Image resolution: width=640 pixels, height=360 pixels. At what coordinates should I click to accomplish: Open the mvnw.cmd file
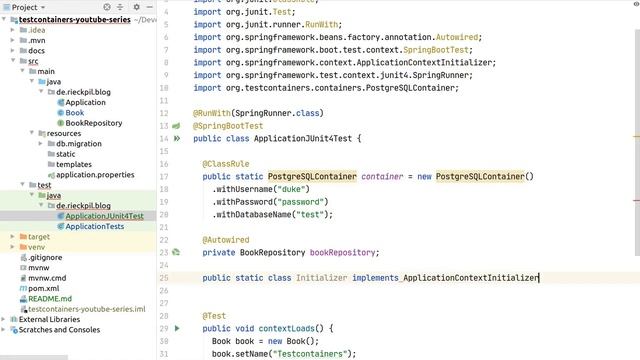click(47, 278)
